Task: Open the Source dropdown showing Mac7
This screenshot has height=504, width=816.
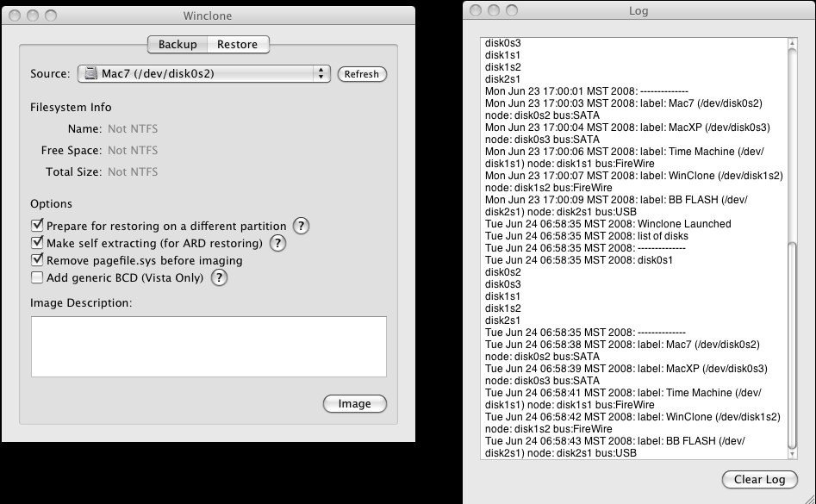Action: [204, 73]
